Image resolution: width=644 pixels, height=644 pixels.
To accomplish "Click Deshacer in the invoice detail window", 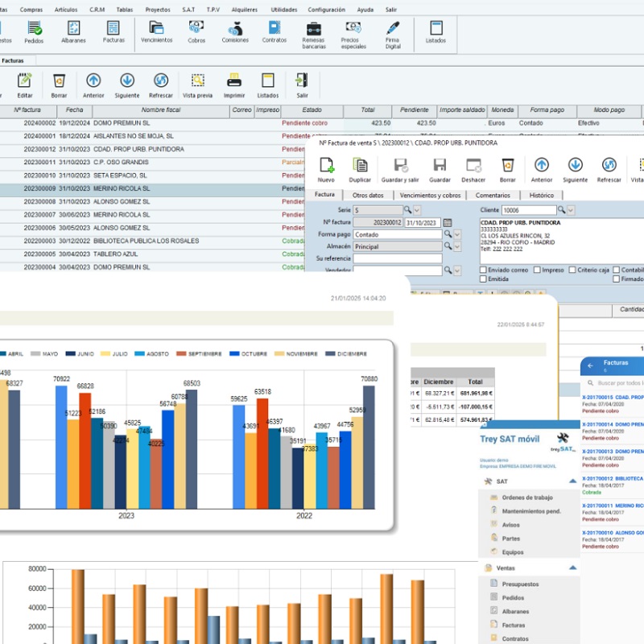I will 473,170.
